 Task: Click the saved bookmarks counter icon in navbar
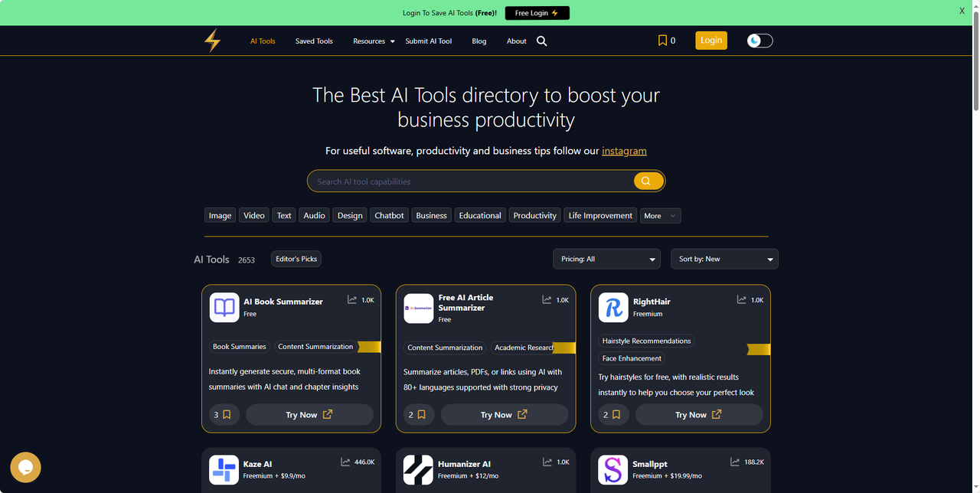(x=662, y=41)
